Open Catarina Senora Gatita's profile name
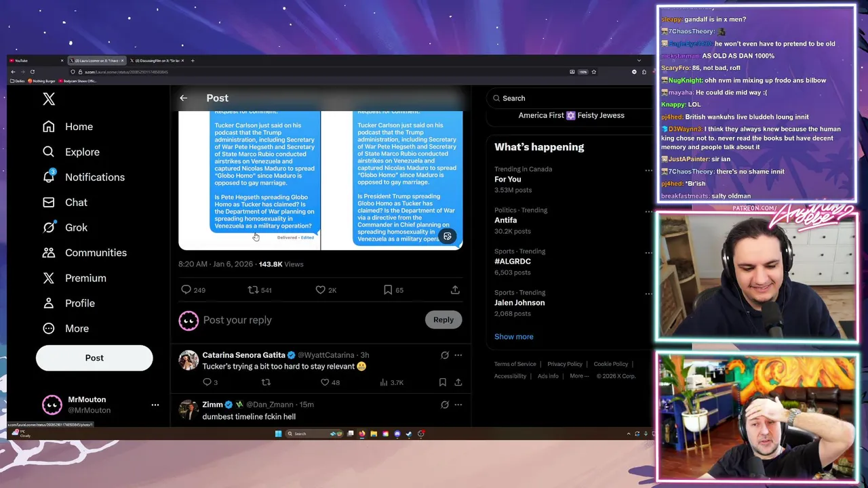This screenshot has height=488, width=868. pyautogui.click(x=243, y=355)
